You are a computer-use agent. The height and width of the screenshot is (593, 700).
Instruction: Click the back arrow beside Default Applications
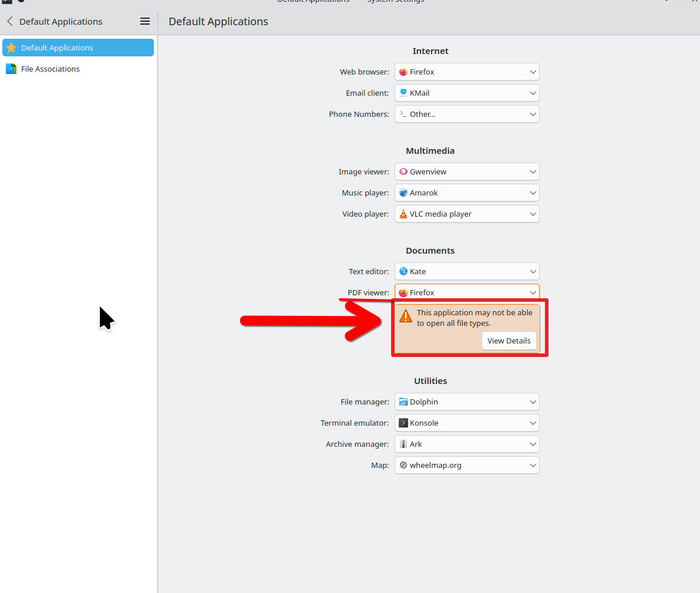coord(10,21)
